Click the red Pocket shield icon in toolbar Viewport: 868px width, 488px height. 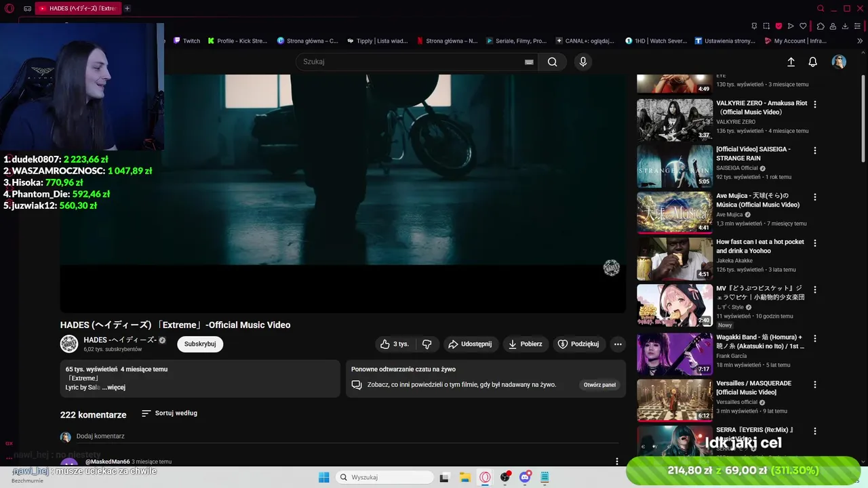(778, 26)
